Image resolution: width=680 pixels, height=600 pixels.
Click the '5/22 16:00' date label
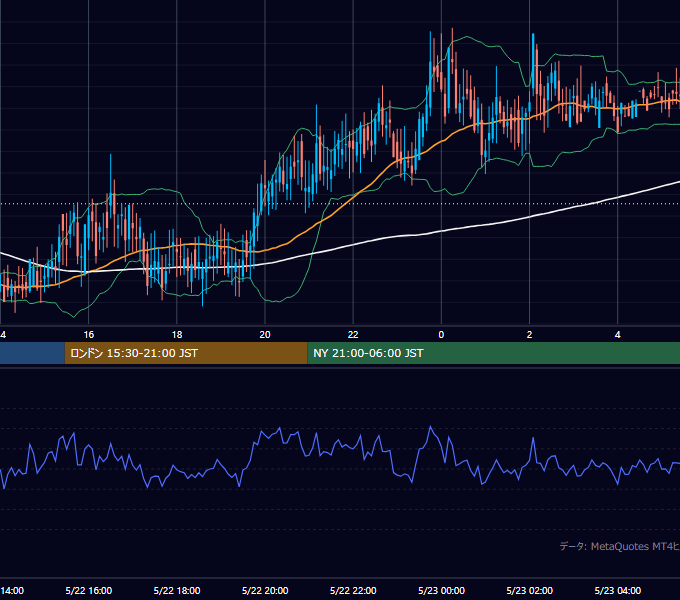(x=88, y=591)
